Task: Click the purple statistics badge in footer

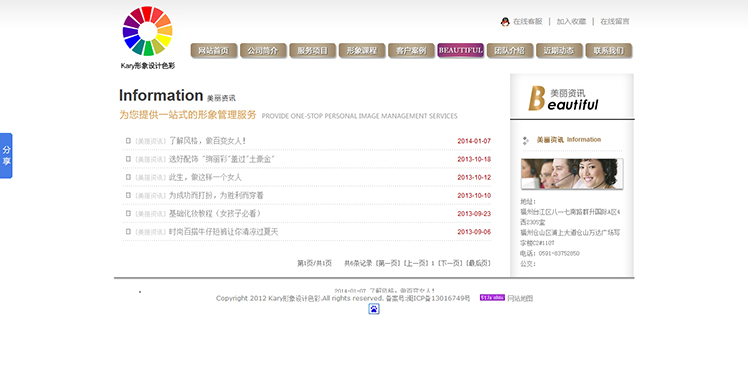Action: click(492, 298)
